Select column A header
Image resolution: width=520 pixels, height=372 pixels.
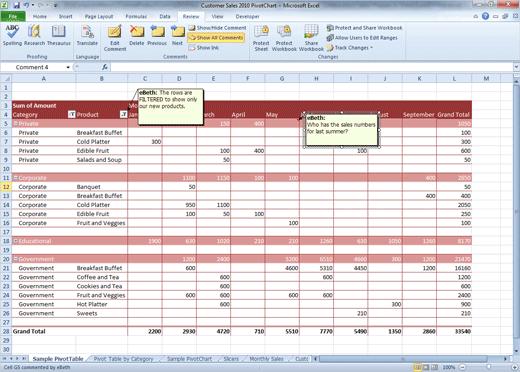point(44,79)
